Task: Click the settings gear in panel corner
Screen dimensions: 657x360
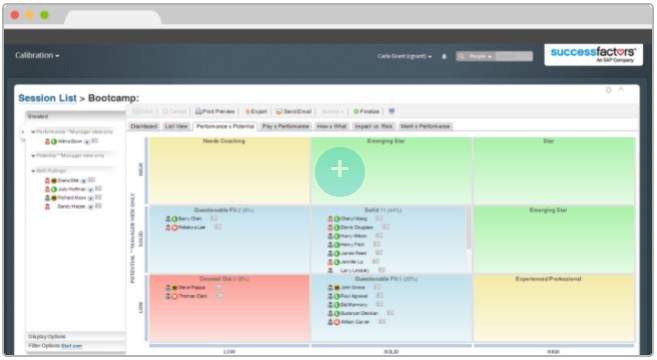Action: point(608,90)
